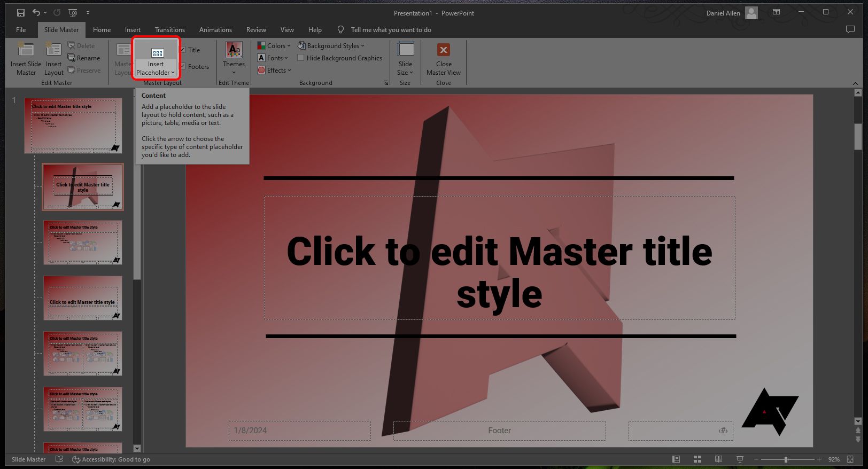Open the Themes gallery
868x469 pixels.
pyautogui.click(x=234, y=59)
